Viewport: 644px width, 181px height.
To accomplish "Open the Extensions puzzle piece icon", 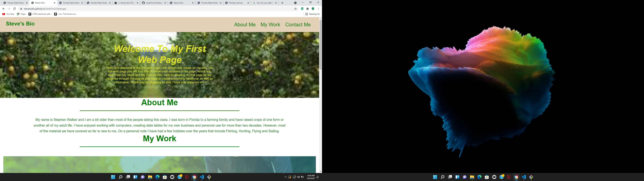I will (308, 9).
